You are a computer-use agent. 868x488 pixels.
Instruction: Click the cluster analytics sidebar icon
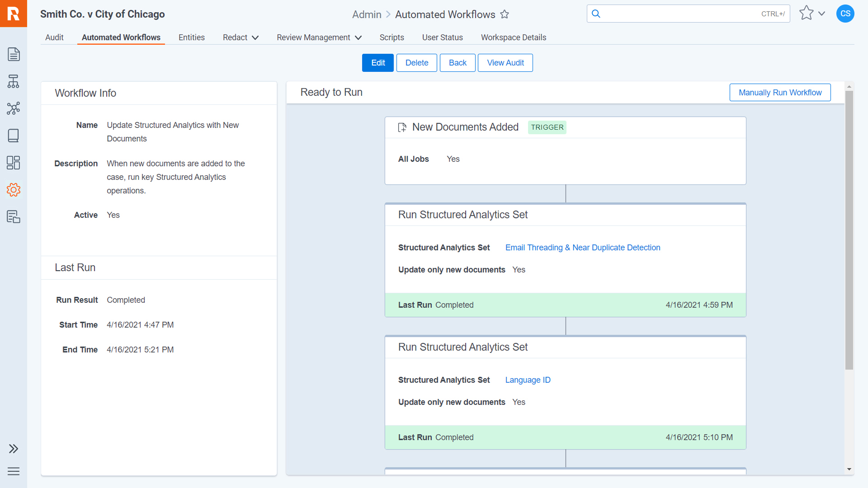13,108
